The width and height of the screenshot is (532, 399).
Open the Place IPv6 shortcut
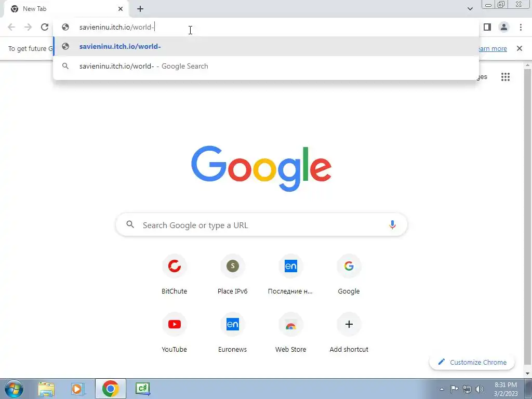point(232,274)
